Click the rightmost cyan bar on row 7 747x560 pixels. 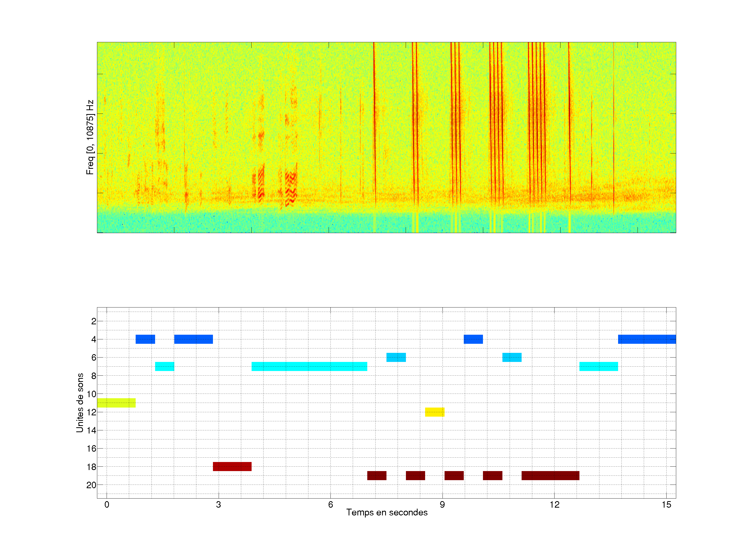598,366
